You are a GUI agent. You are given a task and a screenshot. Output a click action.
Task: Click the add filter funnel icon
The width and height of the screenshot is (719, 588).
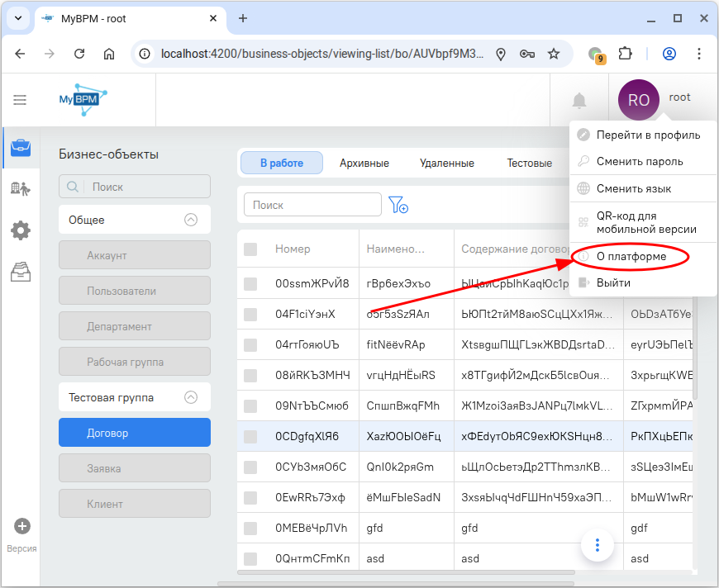[x=398, y=205]
